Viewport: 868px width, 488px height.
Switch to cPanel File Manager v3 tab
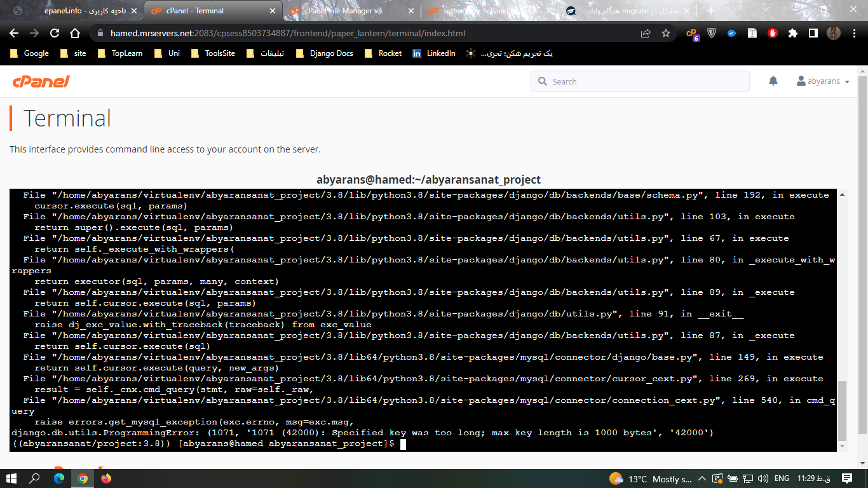point(352,11)
